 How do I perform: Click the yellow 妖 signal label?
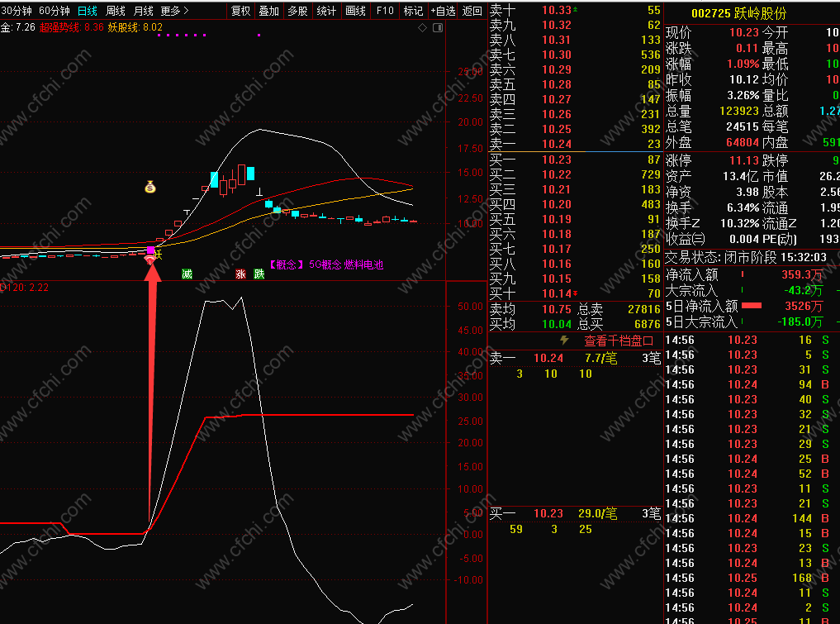click(x=158, y=254)
